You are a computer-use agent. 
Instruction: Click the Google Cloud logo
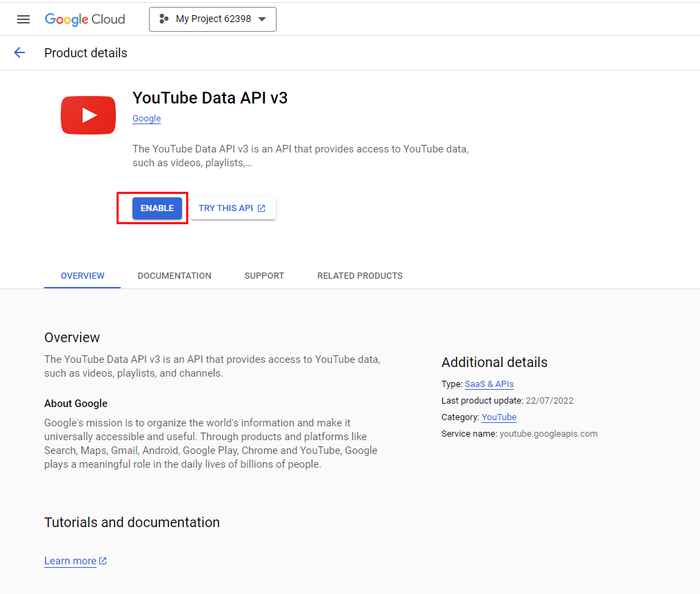(85, 19)
